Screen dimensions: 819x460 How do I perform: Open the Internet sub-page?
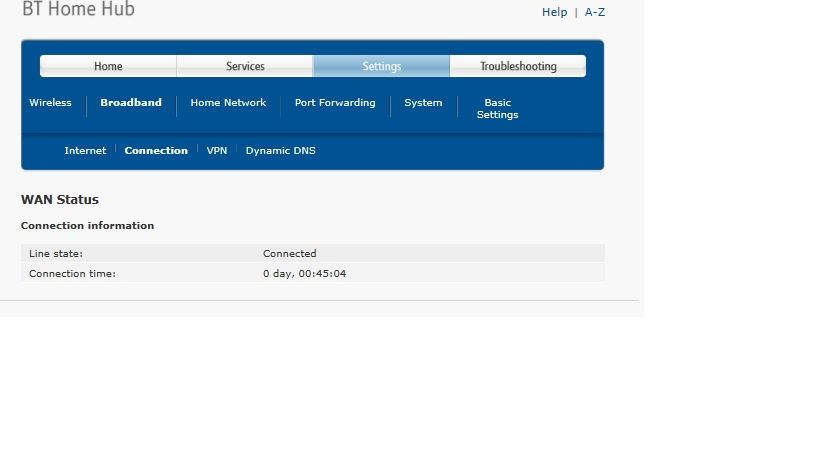point(85,150)
